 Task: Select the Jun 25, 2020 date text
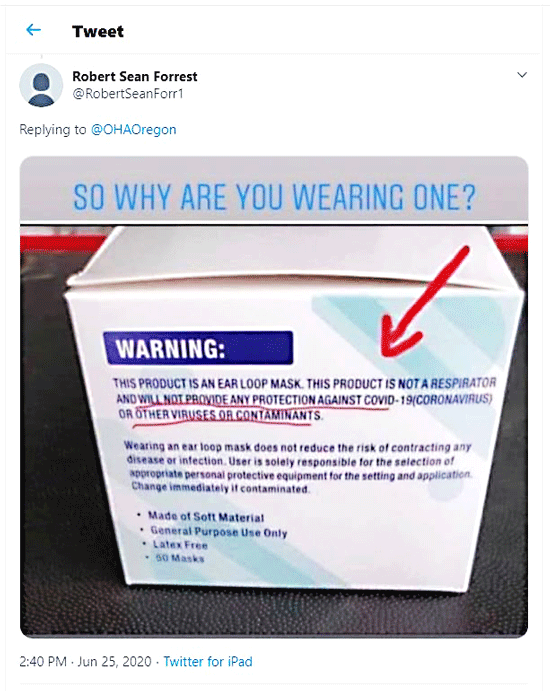click(x=115, y=661)
